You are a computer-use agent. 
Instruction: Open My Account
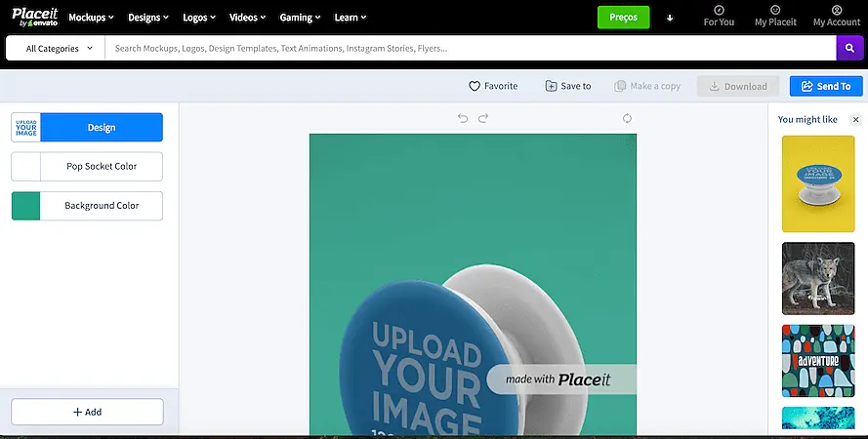(837, 16)
